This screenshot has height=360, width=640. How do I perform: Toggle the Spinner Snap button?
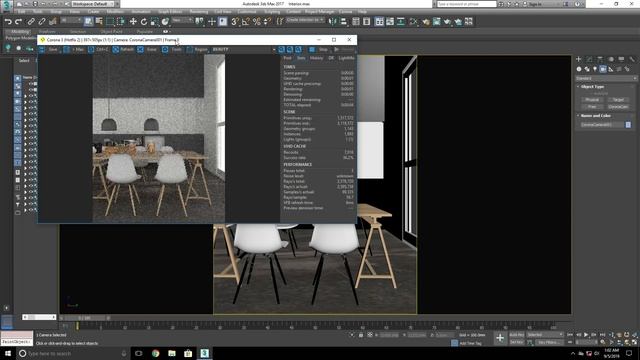pyautogui.click(x=267, y=21)
